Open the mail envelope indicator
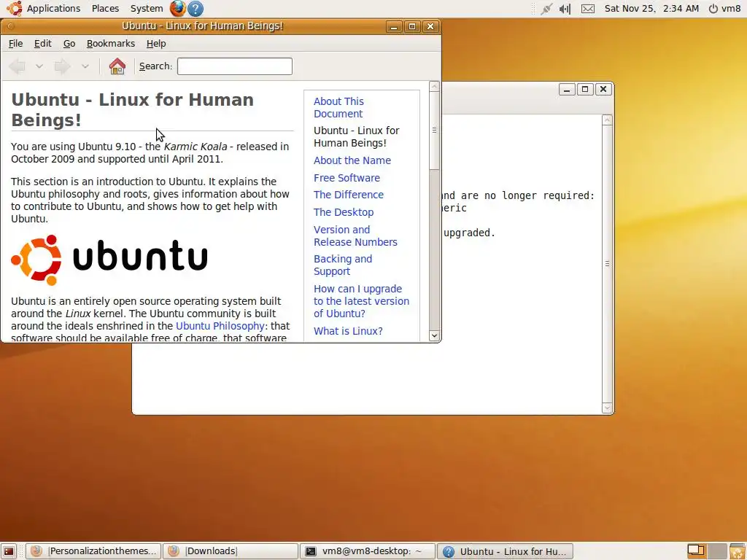Screen dimensions: 747x560 click(x=588, y=9)
